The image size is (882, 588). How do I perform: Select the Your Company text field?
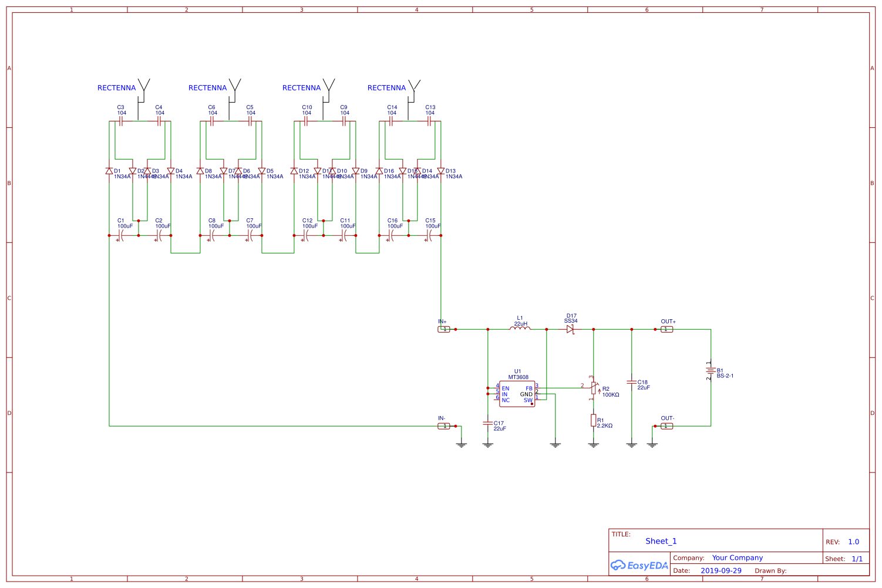738,557
